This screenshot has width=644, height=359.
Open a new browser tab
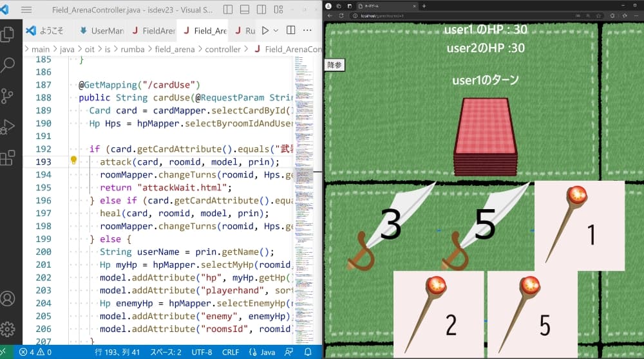point(424,6)
